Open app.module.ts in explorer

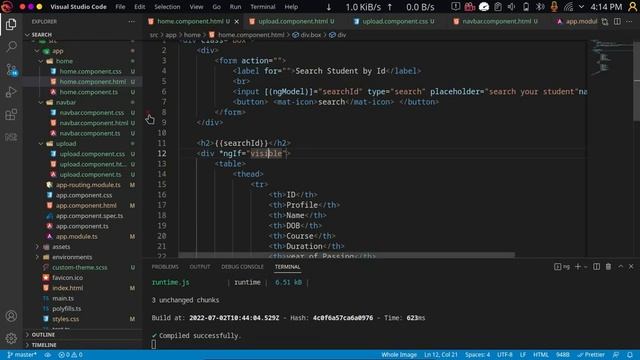click(x=77, y=236)
